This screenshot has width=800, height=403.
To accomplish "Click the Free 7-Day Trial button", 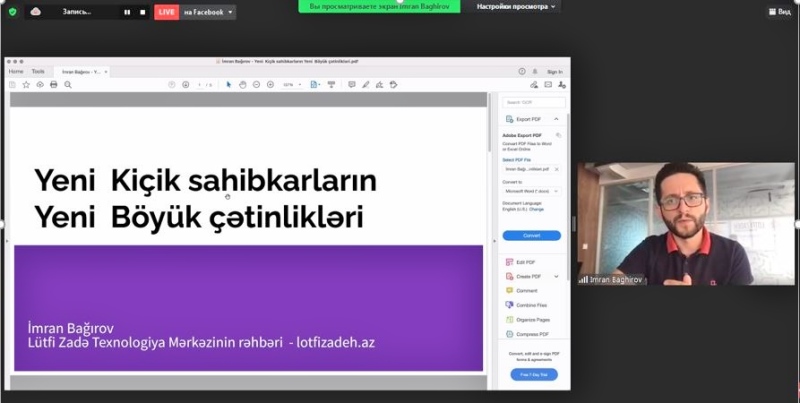I will (x=534, y=374).
